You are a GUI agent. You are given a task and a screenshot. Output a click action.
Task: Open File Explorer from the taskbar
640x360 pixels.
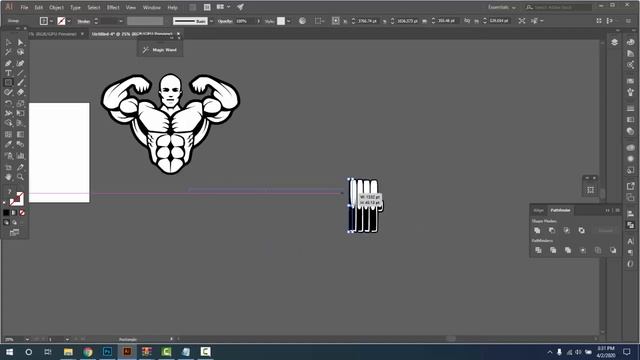pos(68,351)
